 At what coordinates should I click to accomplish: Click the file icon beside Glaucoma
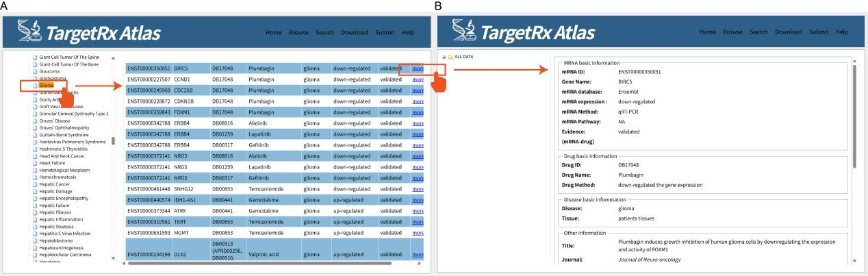[36, 71]
